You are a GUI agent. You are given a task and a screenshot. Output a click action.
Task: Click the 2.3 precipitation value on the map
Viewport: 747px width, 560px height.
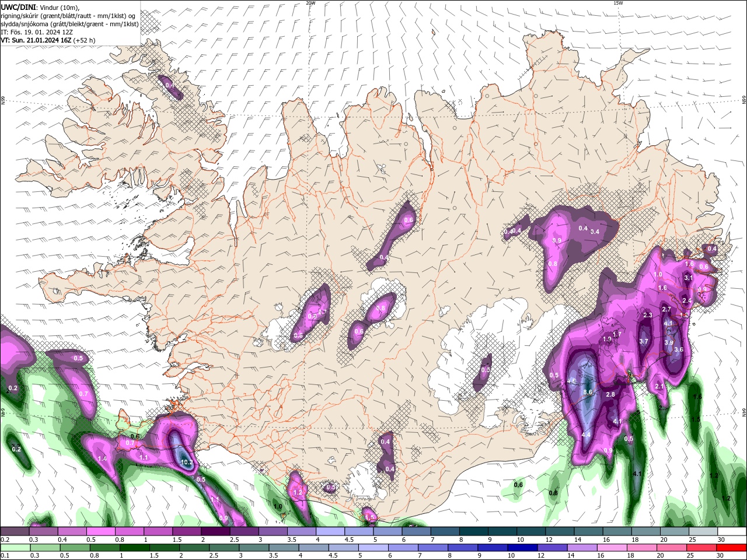coord(647,316)
